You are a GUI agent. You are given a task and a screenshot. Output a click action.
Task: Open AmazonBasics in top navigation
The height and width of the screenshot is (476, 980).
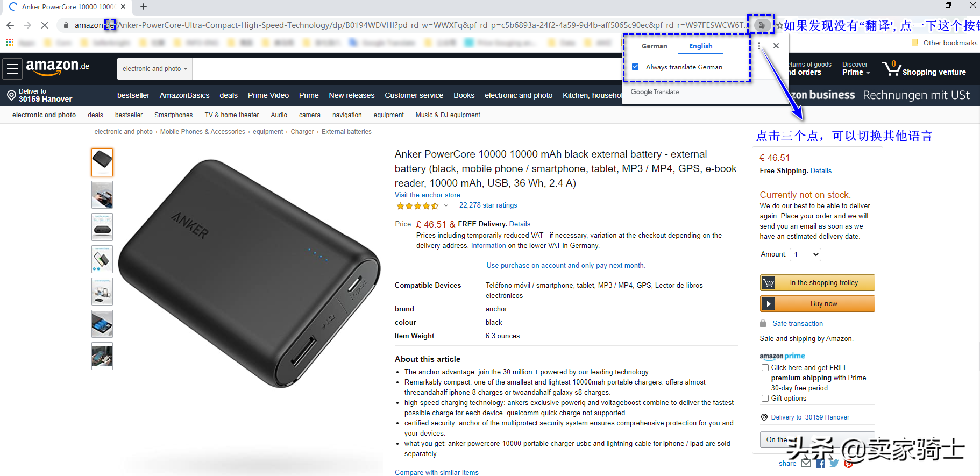point(184,95)
